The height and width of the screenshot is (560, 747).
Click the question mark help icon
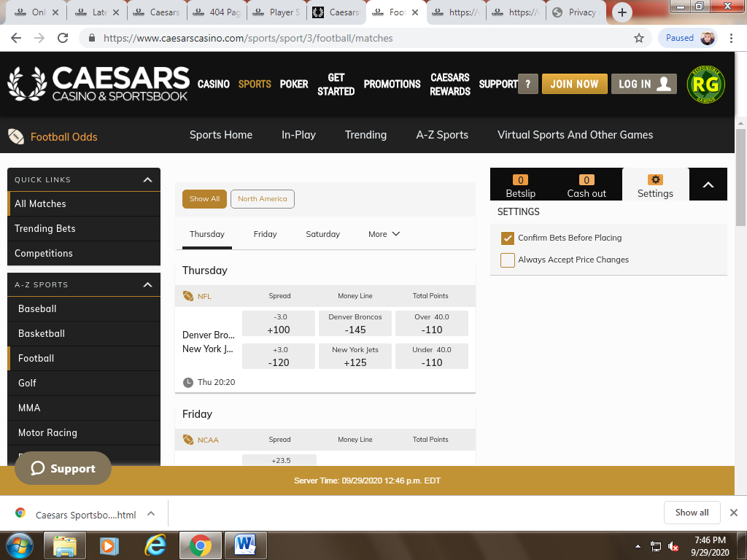pos(527,84)
